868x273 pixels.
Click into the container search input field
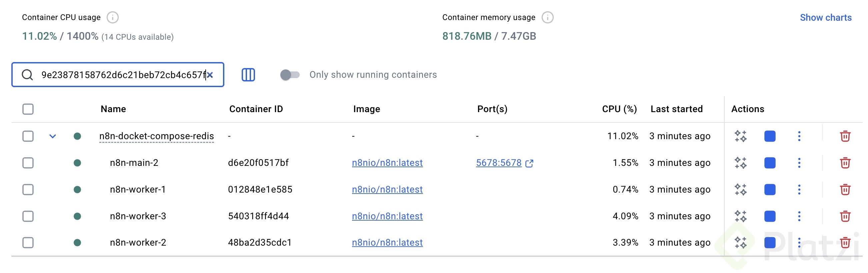pos(121,75)
